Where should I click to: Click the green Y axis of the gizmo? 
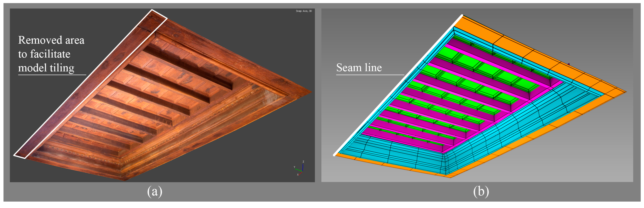tap(298, 170)
